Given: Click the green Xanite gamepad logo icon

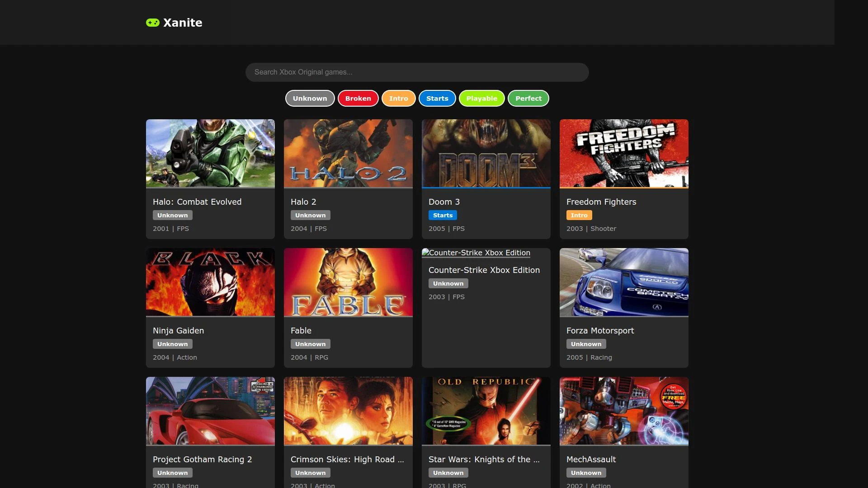Looking at the screenshot, I should click(153, 23).
